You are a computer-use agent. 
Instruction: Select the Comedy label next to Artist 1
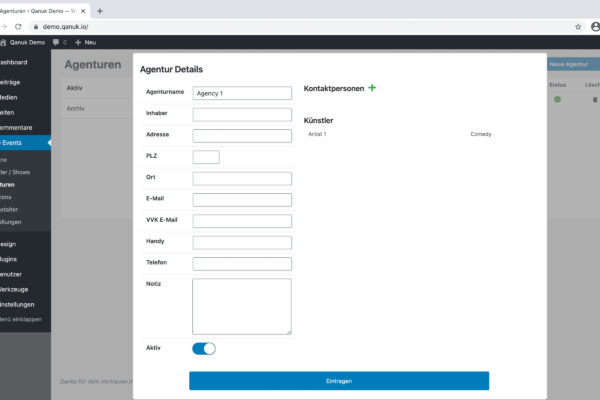(x=481, y=134)
